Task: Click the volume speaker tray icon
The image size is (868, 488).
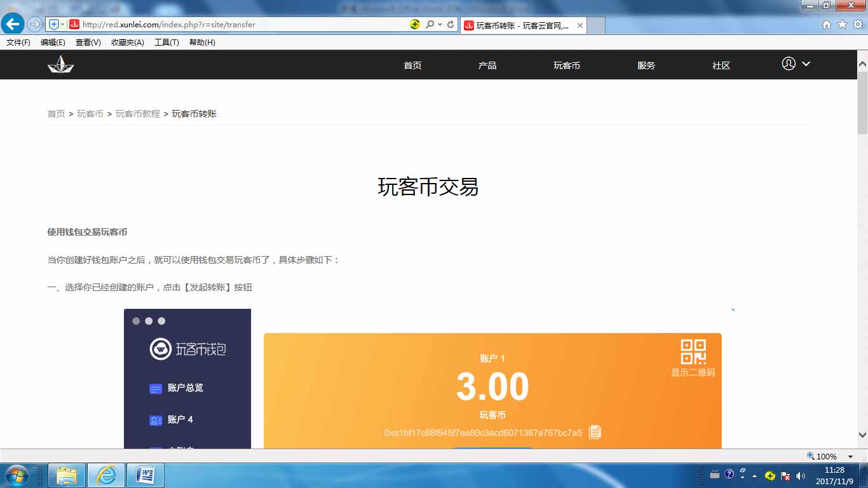Action: 800,475
